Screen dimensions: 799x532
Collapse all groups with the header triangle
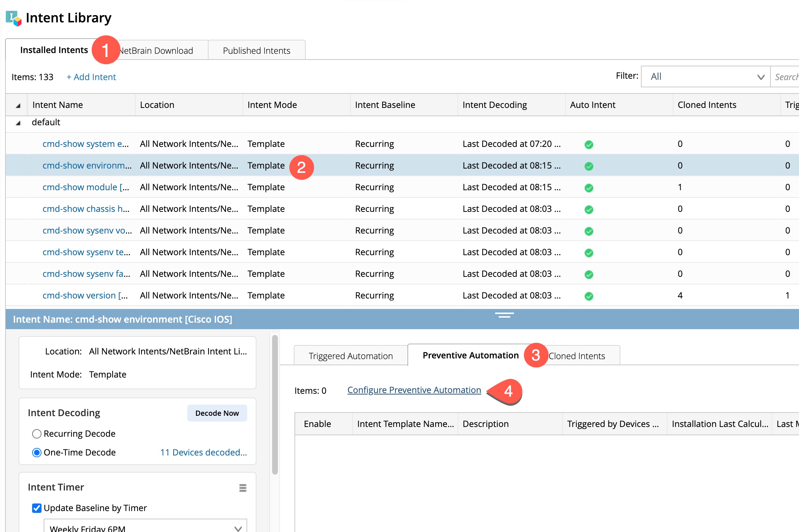coord(18,105)
